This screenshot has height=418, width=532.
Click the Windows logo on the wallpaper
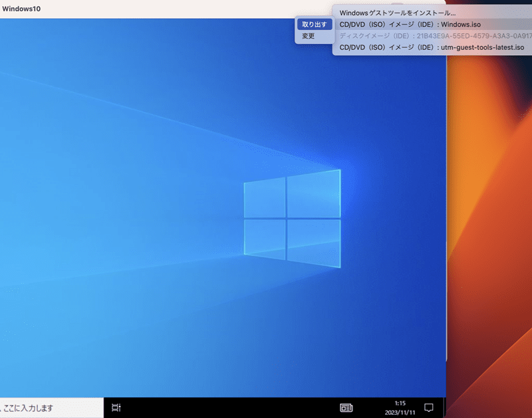pyautogui.click(x=292, y=219)
